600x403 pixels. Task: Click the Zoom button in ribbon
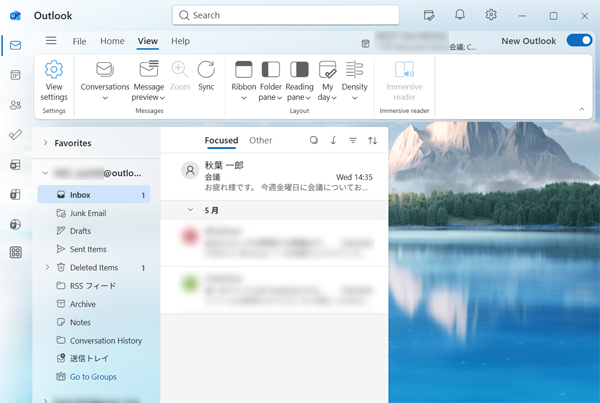tap(180, 76)
